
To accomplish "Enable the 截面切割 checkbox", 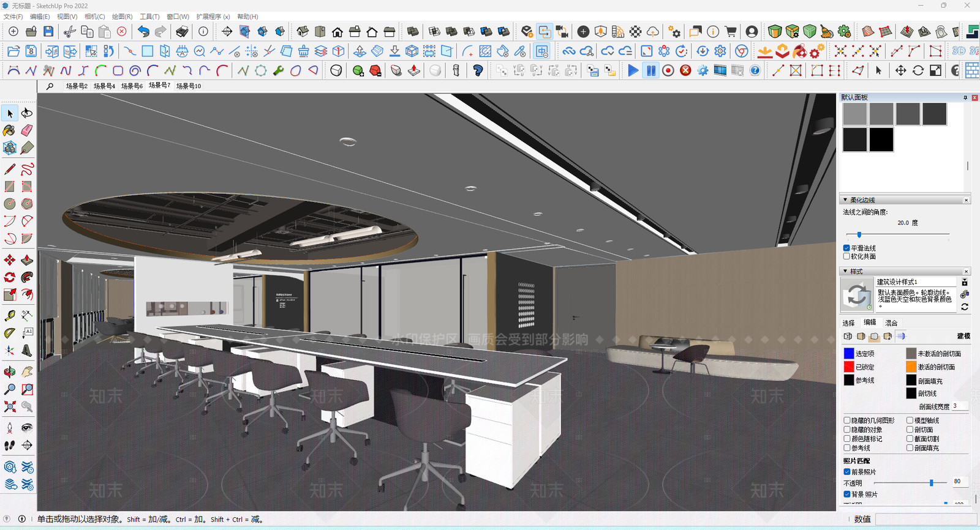I will (910, 439).
